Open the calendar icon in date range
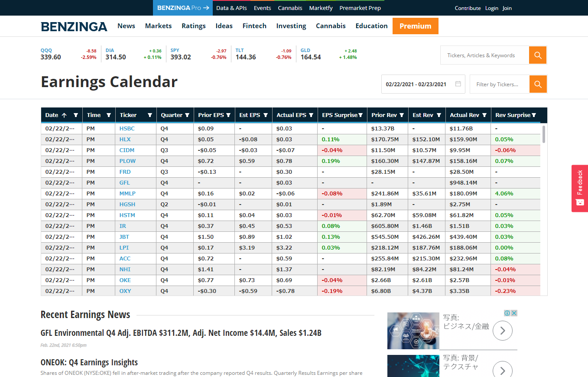Screen dimensions: 588x377 pyautogui.click(x=458, y=84)
